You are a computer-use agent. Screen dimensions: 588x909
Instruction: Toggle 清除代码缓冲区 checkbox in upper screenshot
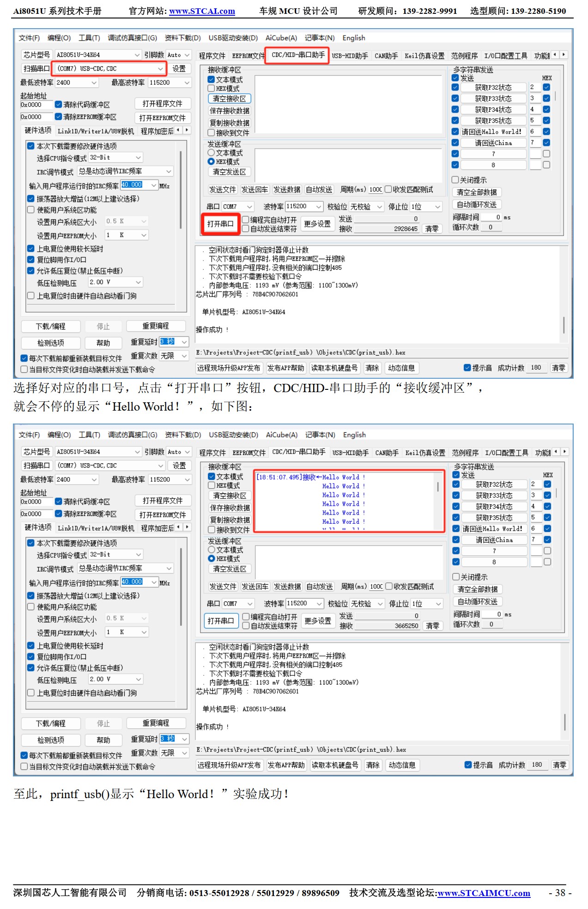click(x=59, y=104)
